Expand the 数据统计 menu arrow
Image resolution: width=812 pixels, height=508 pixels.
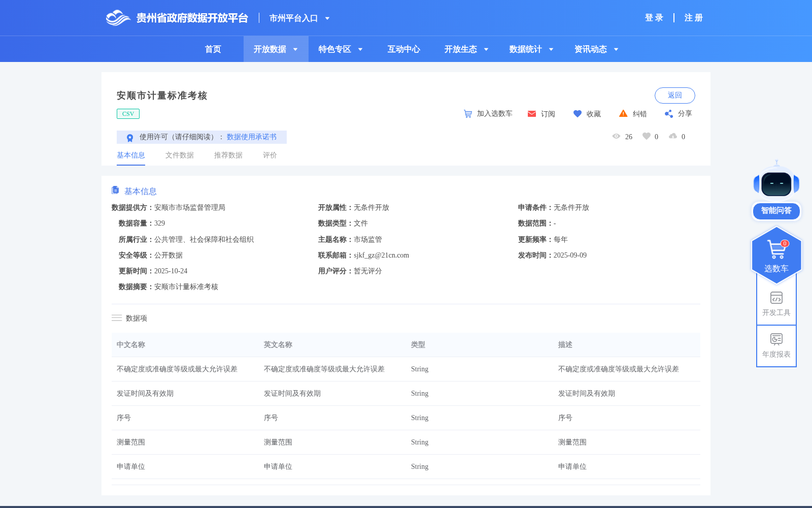pyautogui.click(x=551, y=49)
